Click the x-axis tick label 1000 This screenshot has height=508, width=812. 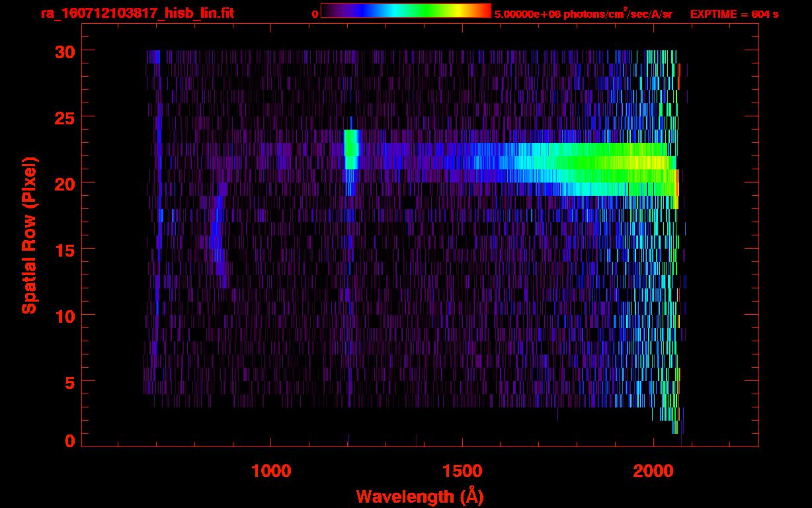click(271, 471)
